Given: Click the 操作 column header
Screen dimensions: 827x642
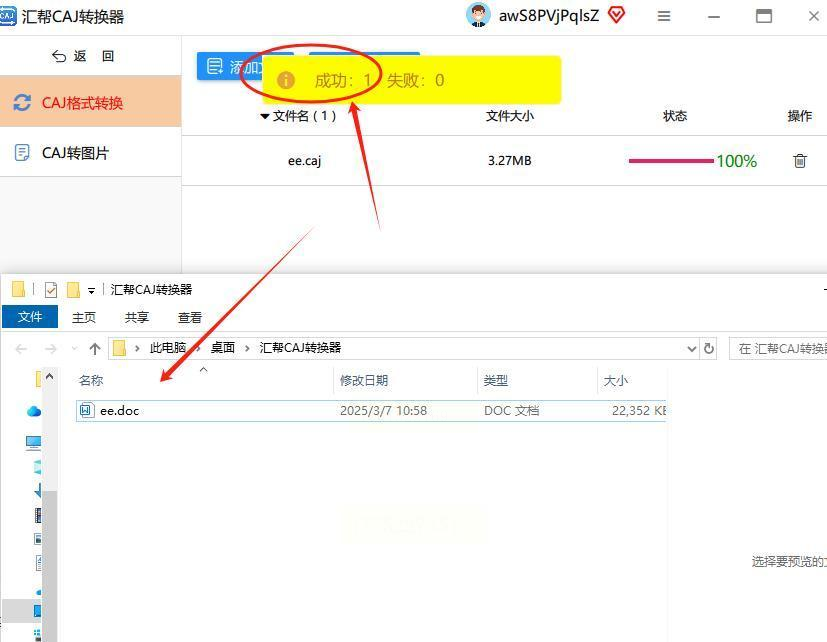Looking at the screenshot, I should pos(800,116).
